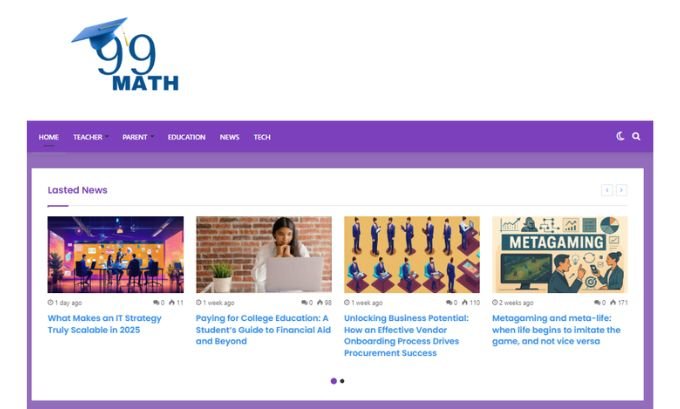
Task: Click the flame views icon under College Education post
Action: click(x=320, y=302)
